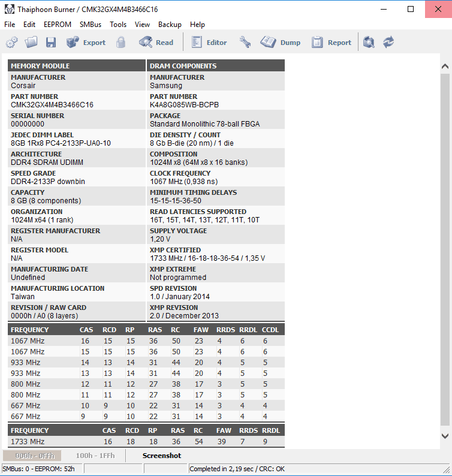Viewport: 452px width, 476px height.
Task: Click DRAM part number K4A8G085WB-BCPB
Action: (184, 105)
